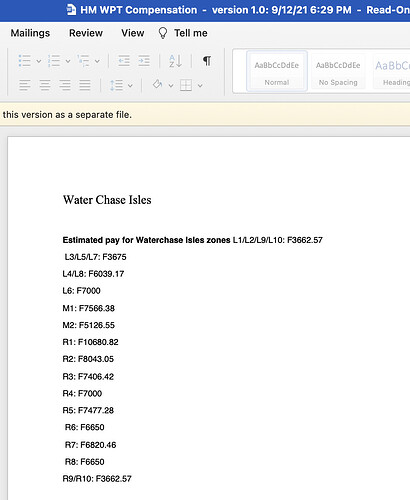Open the Shading color dropdown arrow
The width and height of the screenshot is (410, 500).
pyautogui.click(x=171, y=86)
